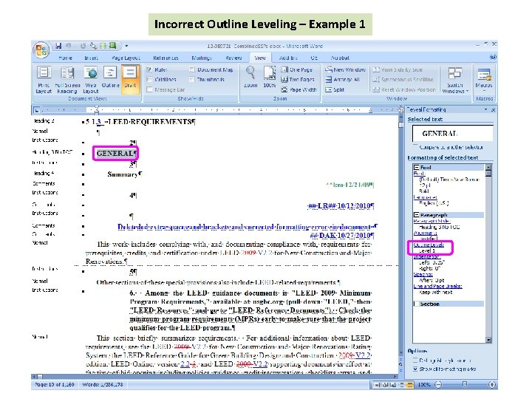532x399 pixels.
Task: Open the Reveal Formatting pane options arrow
Action: [486, 109]
